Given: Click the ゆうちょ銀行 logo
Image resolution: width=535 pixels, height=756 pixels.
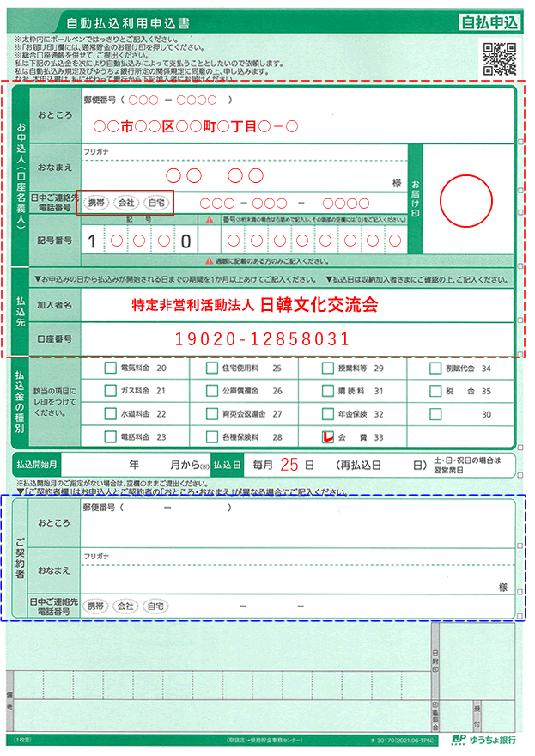Looking at the screenshot, I should point(483,740).
